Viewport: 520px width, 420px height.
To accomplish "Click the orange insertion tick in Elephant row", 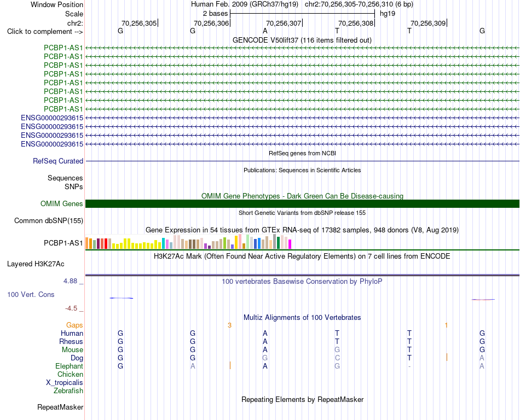I will click(230, 365).
